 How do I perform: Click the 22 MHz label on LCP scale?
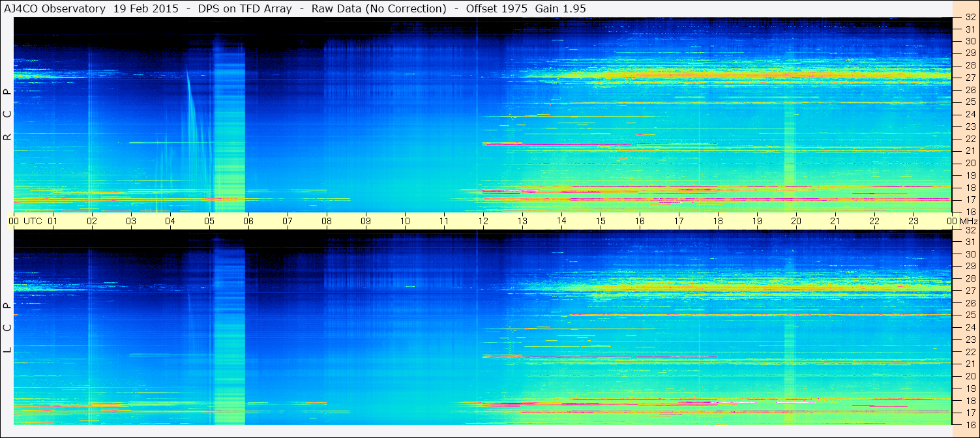970,352
